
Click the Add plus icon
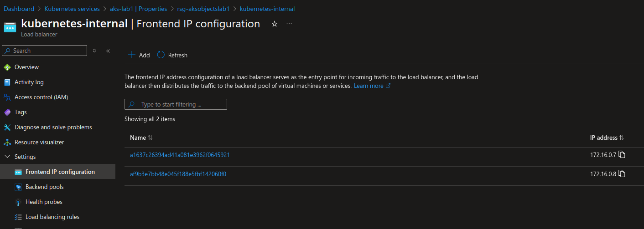132,55
